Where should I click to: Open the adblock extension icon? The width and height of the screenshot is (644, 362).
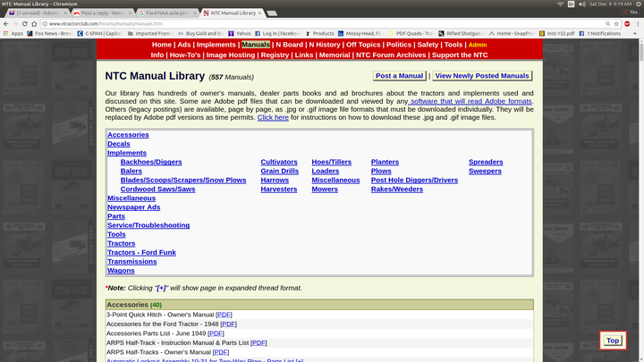627,24
